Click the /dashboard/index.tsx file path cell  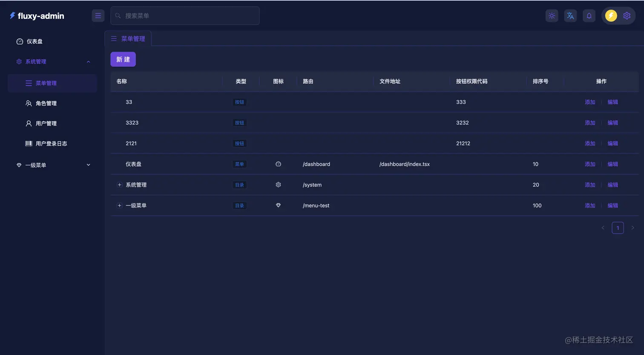(405, 164)
